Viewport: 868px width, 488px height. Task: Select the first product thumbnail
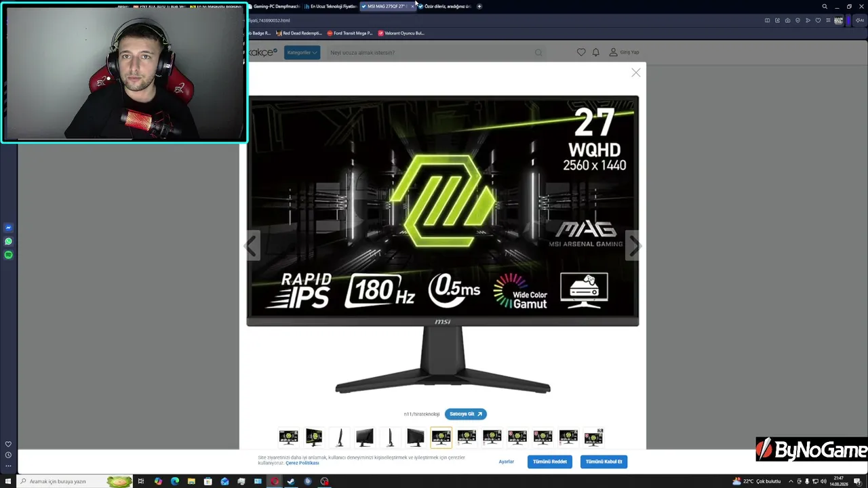288,437
